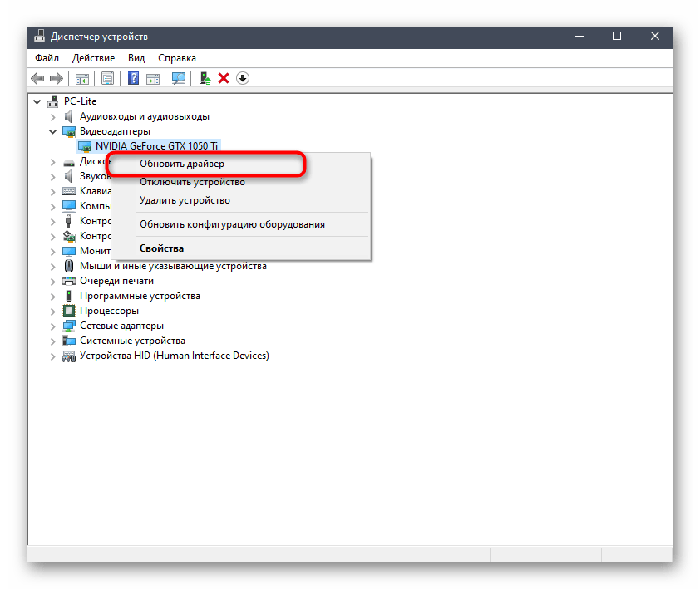Click the Forward arrow toolbar icon
Image resolution: width=700 pixels, height=589 pixels.
pos(57,78)
